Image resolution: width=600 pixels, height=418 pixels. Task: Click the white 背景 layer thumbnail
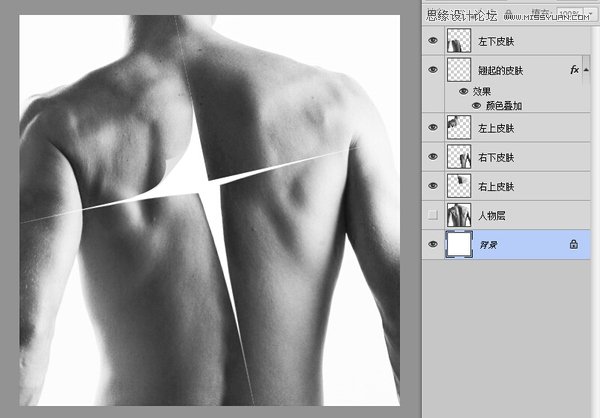[x=459, y=244]
